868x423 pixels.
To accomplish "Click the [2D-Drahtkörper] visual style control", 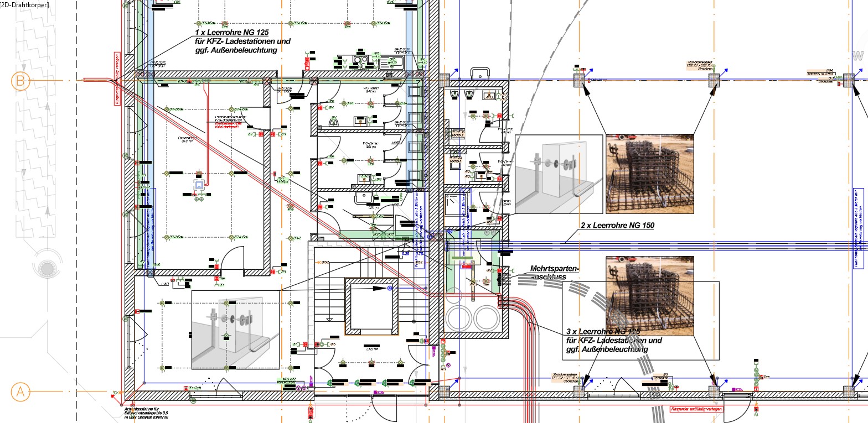I will (x=25, y=5).
